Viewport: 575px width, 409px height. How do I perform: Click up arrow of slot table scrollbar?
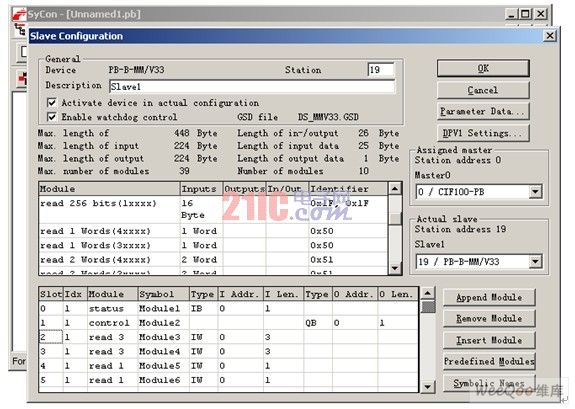[428, 293]
